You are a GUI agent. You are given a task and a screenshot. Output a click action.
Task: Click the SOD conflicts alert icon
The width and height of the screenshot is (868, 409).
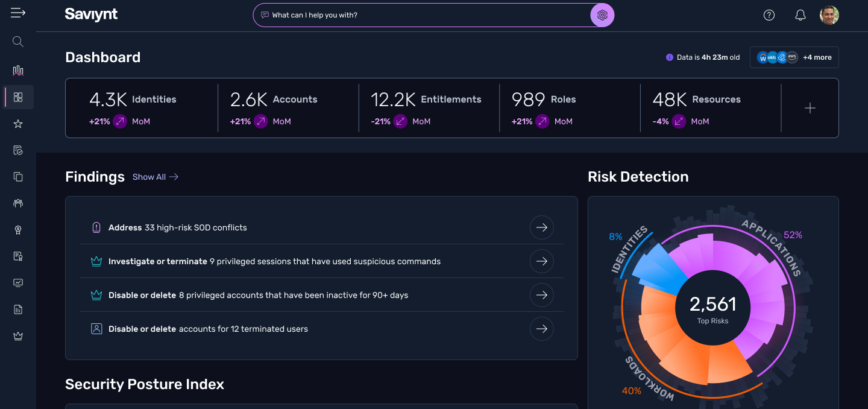coord(96,227)
